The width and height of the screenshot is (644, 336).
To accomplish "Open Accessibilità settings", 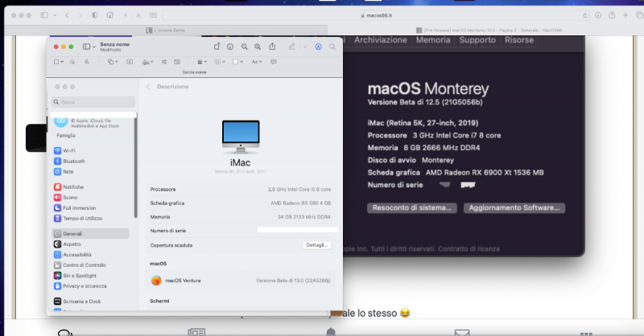I will pyautogui.click(x=72, y=255).
